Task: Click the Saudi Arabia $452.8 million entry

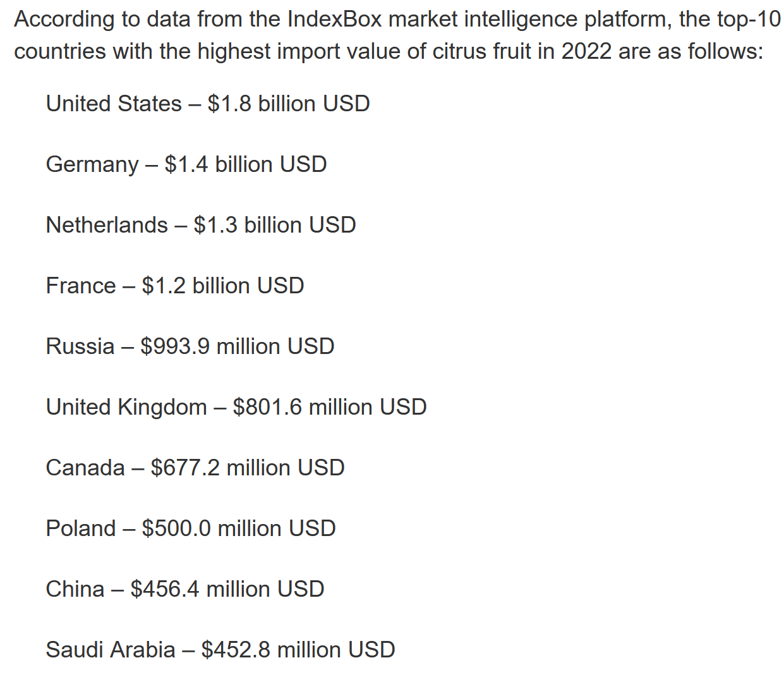Action: [x=220, y=650]
